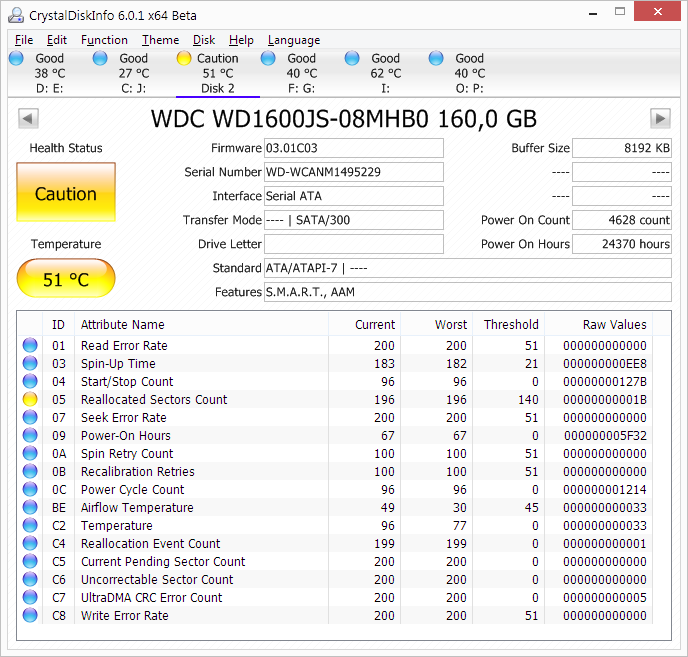The width and height of the screenshot is (688, 657).
Task: Select the O: P: disk tab
Action: (x=469, y=73)
